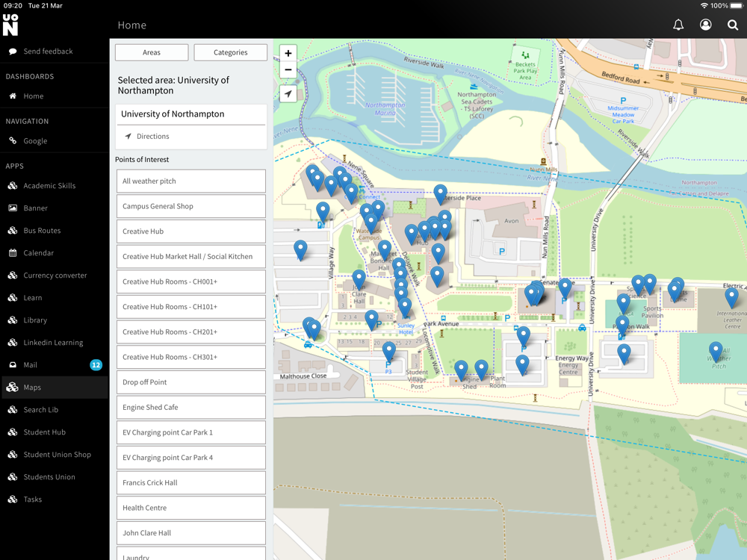This screenshot has width=747, height=560.
Task: Select Creative Hub Rooms - CH201+
Action: 191,332
